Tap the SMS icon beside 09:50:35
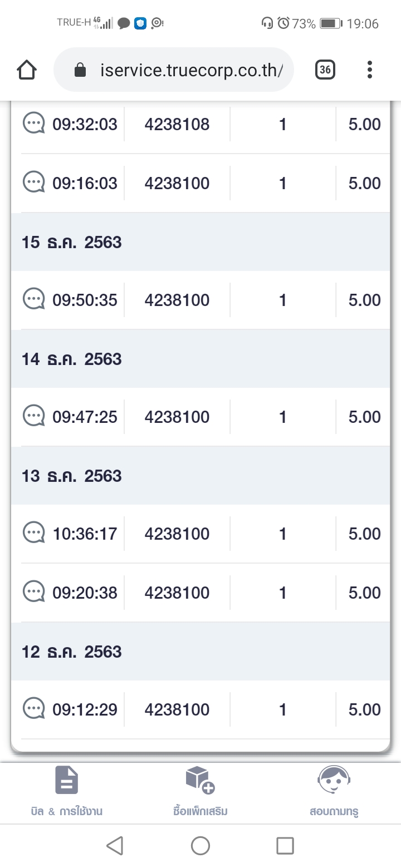 33,299
